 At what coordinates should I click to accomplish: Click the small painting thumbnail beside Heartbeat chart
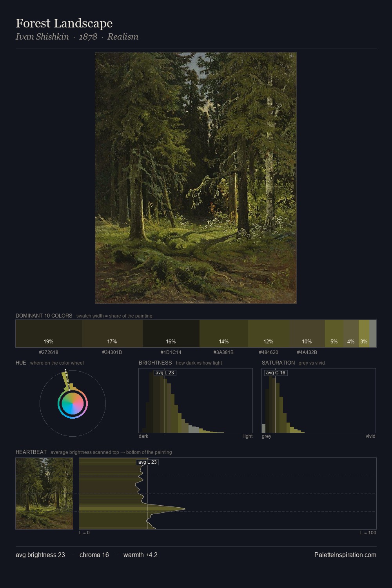coord(44,494)
